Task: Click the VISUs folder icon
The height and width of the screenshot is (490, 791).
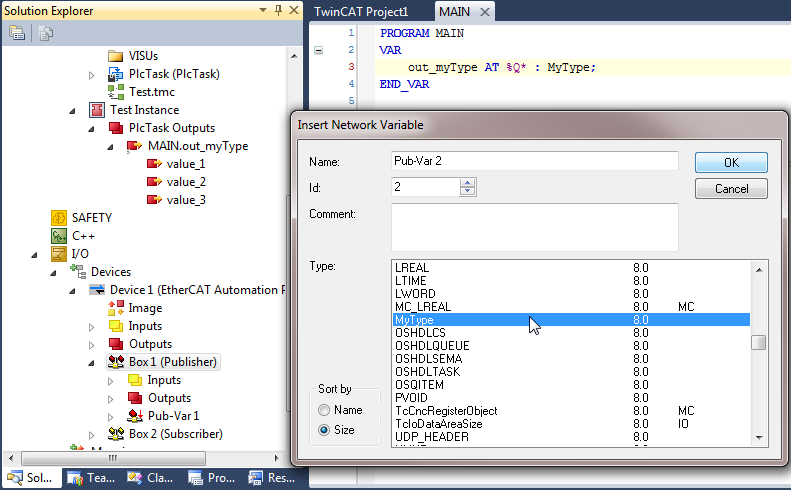Action: pyautogui.click(x=116, y=56)
